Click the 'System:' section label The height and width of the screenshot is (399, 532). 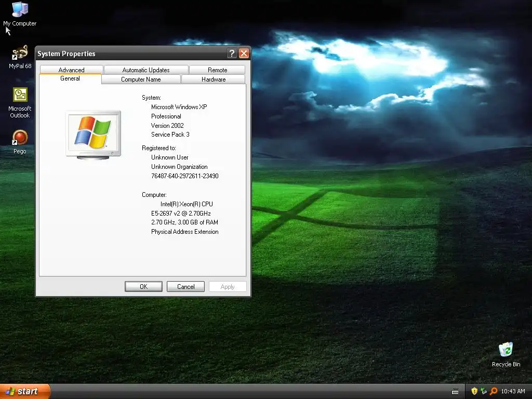point(151,98)
